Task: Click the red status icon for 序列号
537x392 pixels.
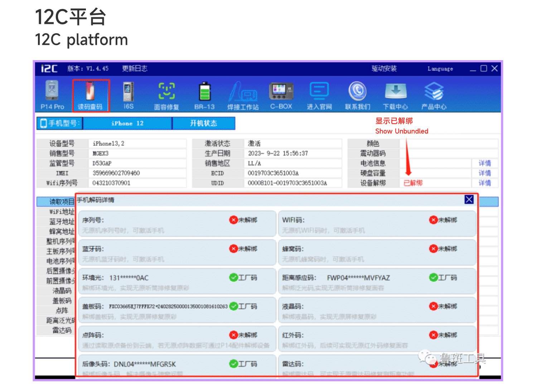Action: coord(234,220)
